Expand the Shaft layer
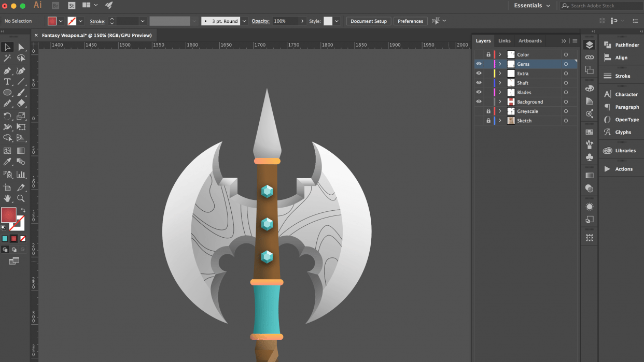This screenshot has width=644, height=362. (x=500, y=82)
